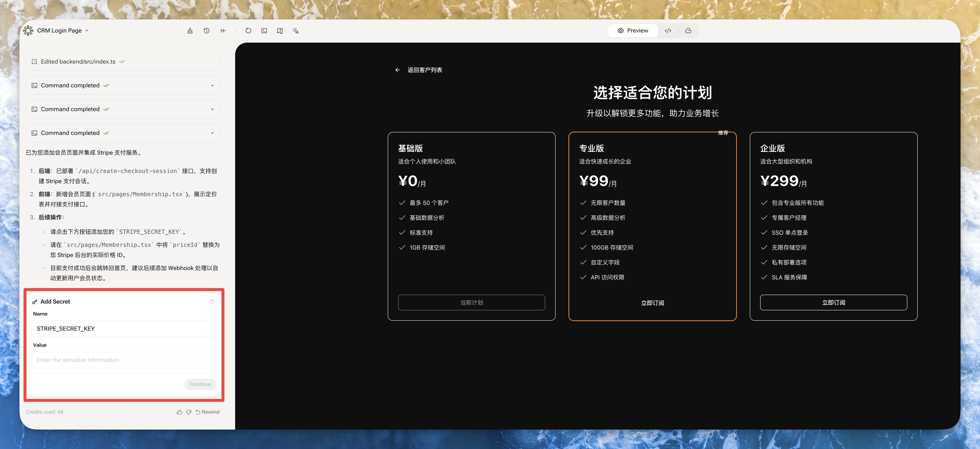Screen dimensions: 980x449
Task: Click 立即订阅 on the 企业版 plan
Action: [833, 302]
